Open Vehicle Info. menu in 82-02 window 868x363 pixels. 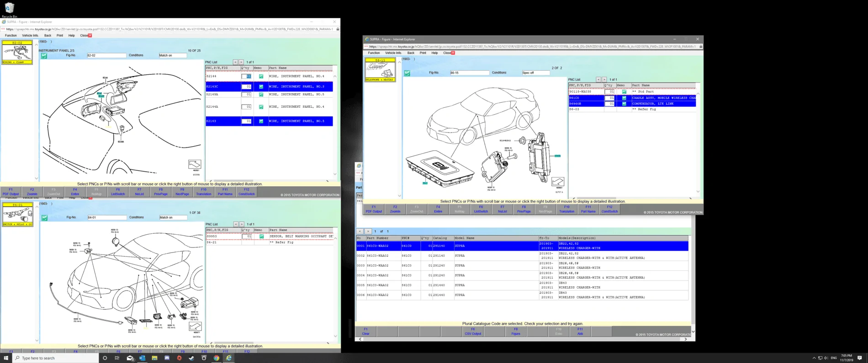pos(30,36)
